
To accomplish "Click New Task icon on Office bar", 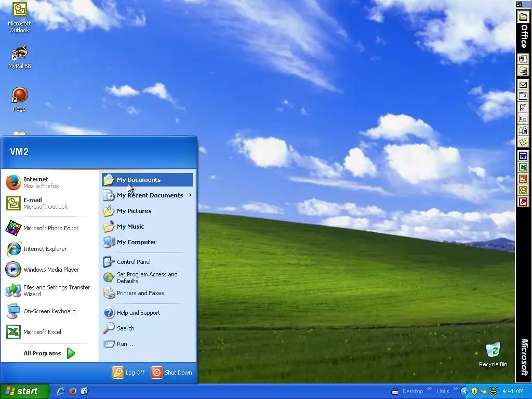I will [523, 108].
